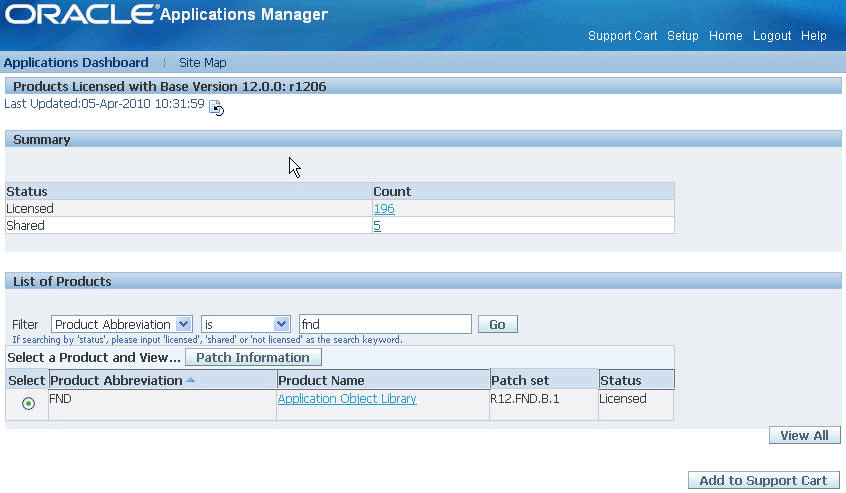The height and width of the screenshot is (493, 846).
Task: Open the 'is' condition dropdown
Action: [245, 324]
